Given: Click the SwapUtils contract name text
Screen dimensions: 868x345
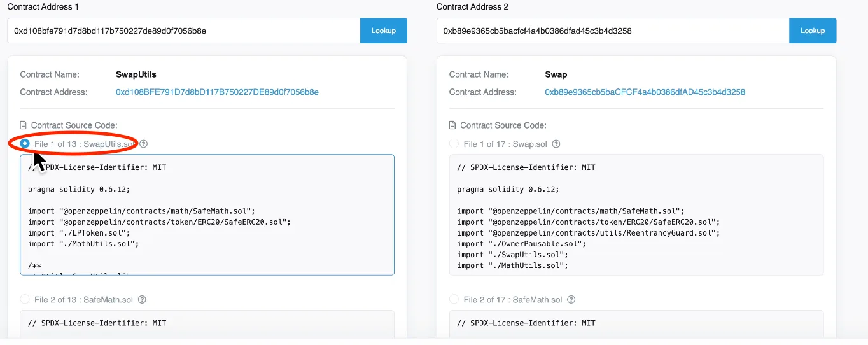Looking at the screenshot, I should click(136, 74).
